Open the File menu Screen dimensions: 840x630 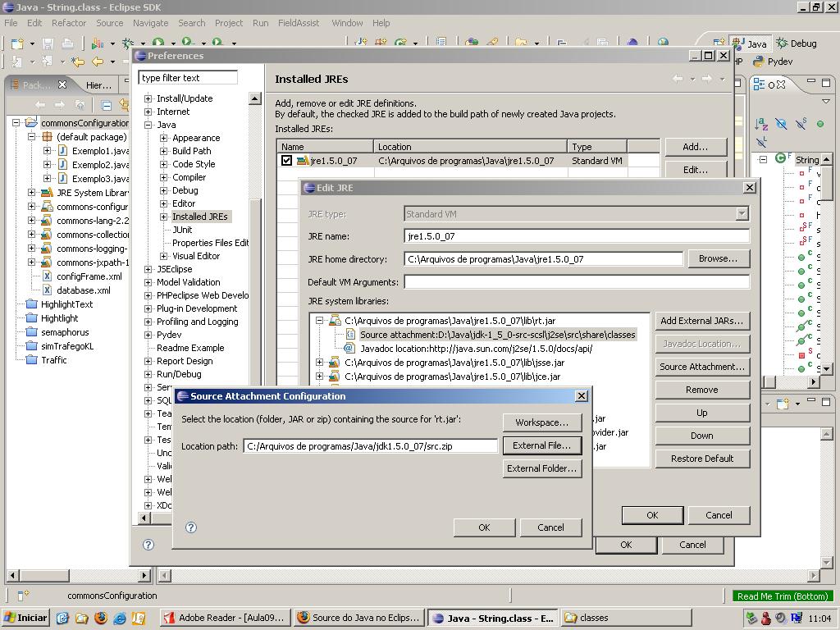tap(11, 23)
